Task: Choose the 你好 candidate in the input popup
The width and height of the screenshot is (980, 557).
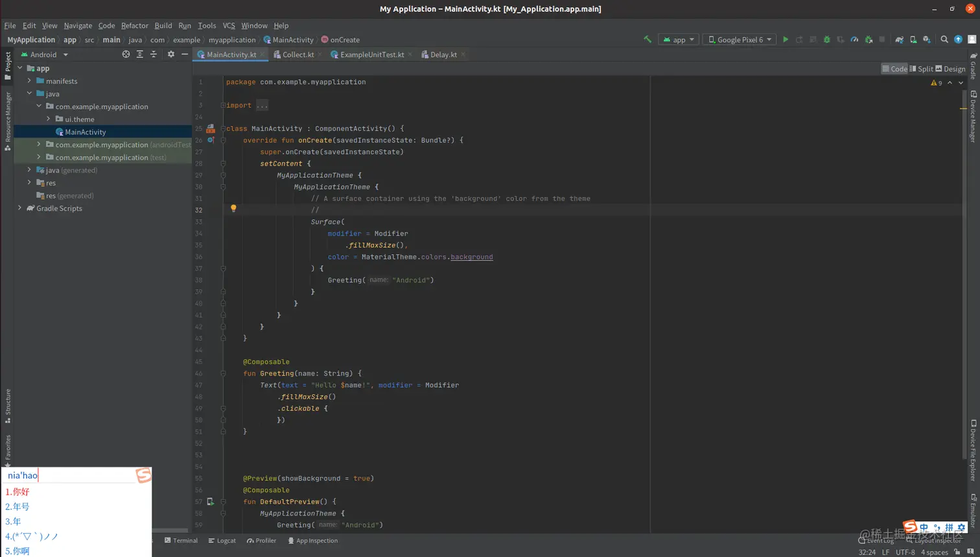Action: tap(17, 492)
